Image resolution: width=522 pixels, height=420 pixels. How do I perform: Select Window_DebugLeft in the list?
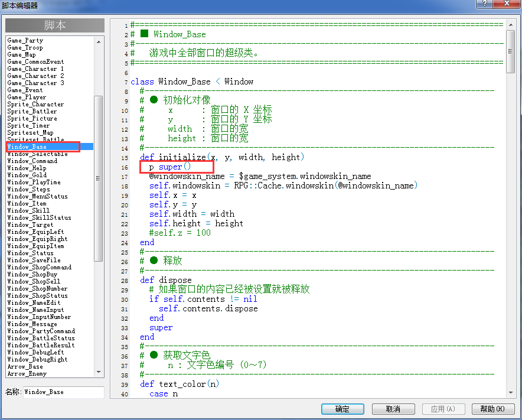click(35, 352)
